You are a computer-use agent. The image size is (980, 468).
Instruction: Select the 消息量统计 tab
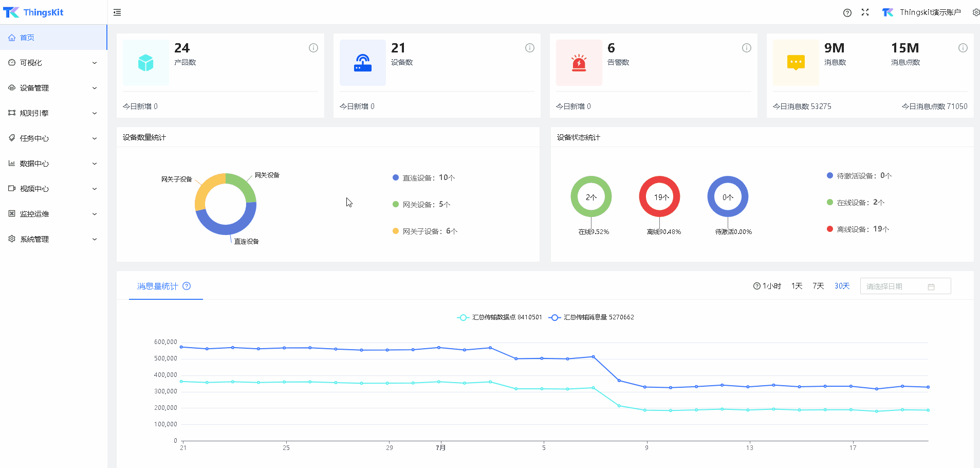(157, 286)
